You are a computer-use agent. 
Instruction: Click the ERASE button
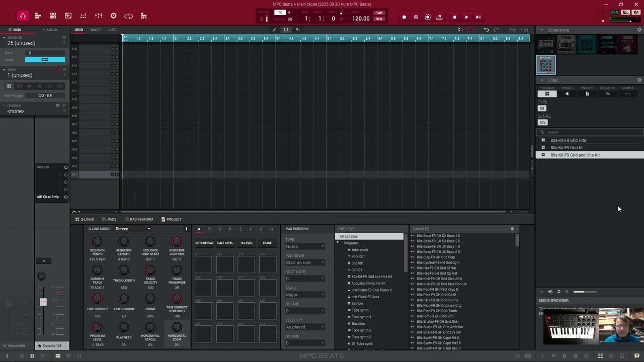tap(267, 243)
